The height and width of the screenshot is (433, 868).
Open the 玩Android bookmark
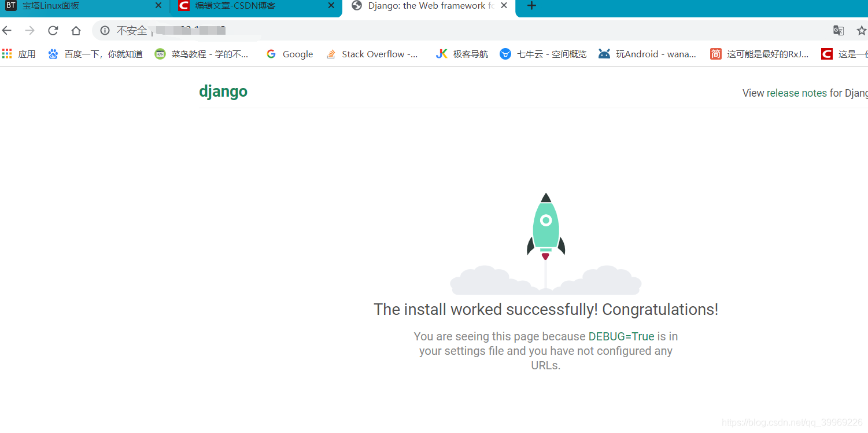point(648,54)
